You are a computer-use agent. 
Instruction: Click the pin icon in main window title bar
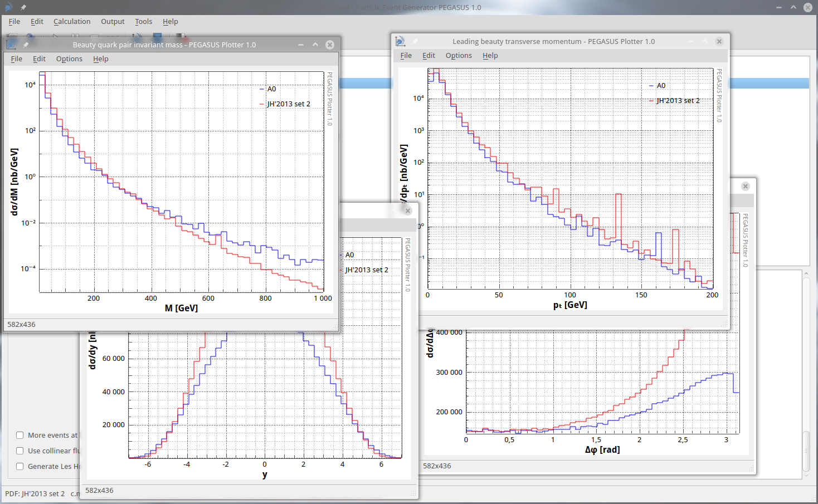[23, 7]
